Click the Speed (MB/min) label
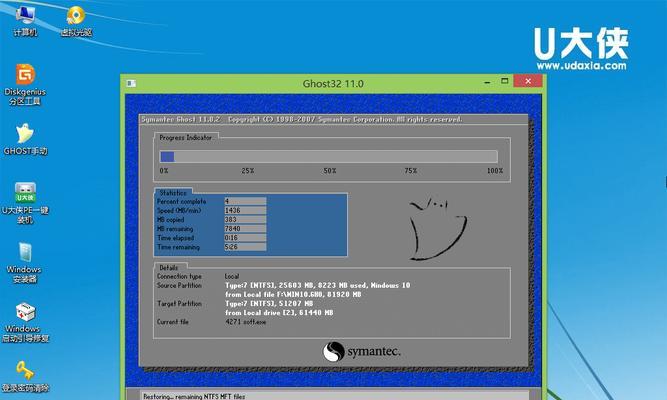The height and width of the screenshot is (400, 667). point(179,210)
